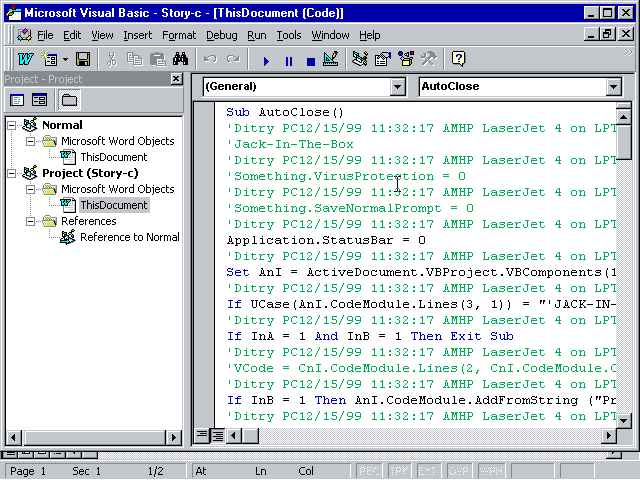Screen dimensions: 640x480
Task: Click the View Object button in Project panel
Action: [40, 100]
